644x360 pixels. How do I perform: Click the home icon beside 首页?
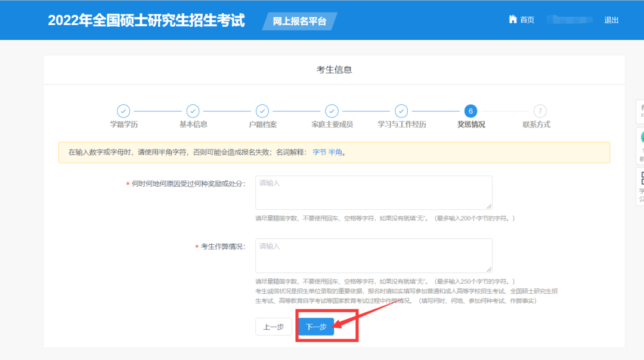pos(513,19)
